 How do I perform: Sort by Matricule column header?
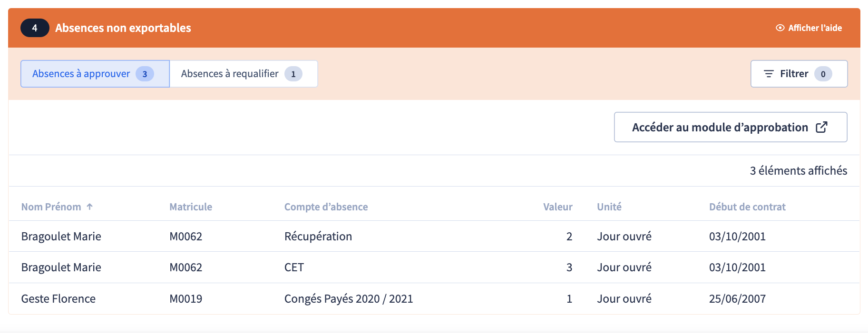click(191, 207)
